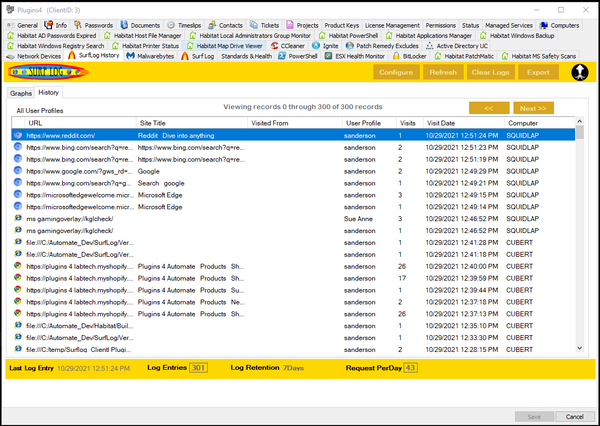Screen dimensions: 600x426
Task: Click the Active Directory UC icon
Action: (x=430, y=46)
